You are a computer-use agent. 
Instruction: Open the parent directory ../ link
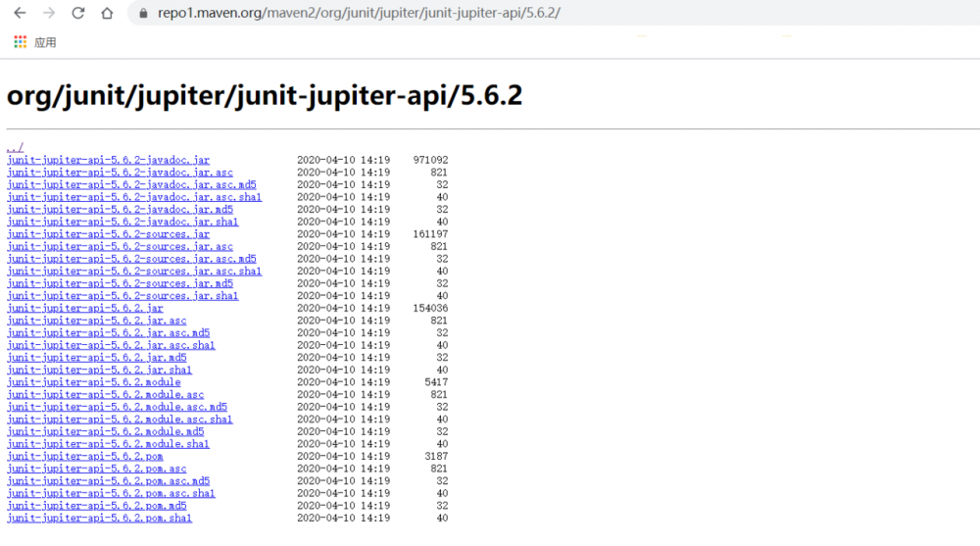15,148
